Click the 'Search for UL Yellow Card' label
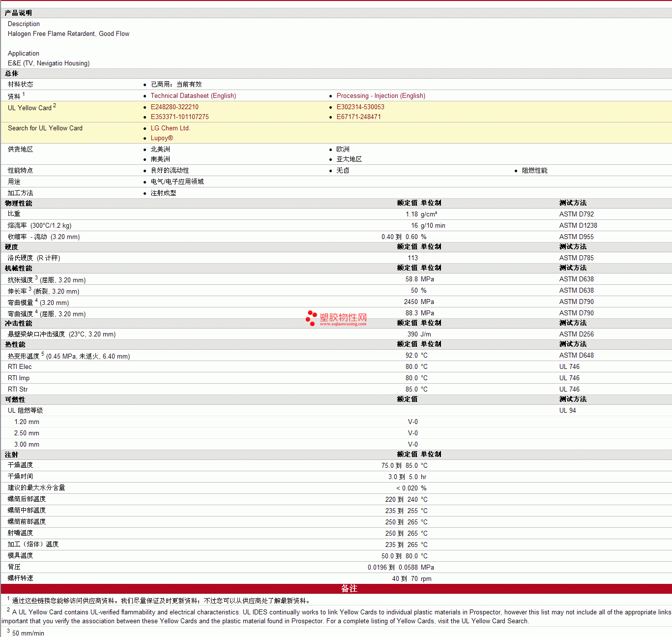The width and height of the screenshot is (672, 637). point(45,128)
